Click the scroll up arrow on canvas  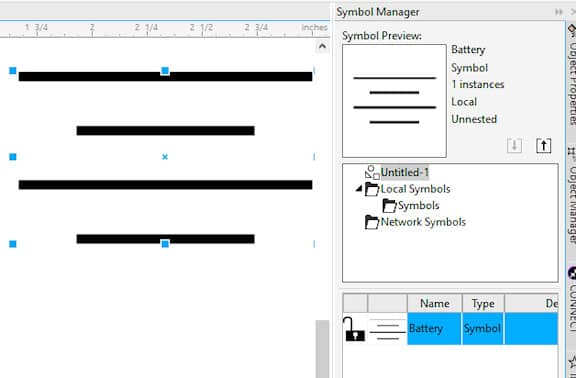(322, 46)
